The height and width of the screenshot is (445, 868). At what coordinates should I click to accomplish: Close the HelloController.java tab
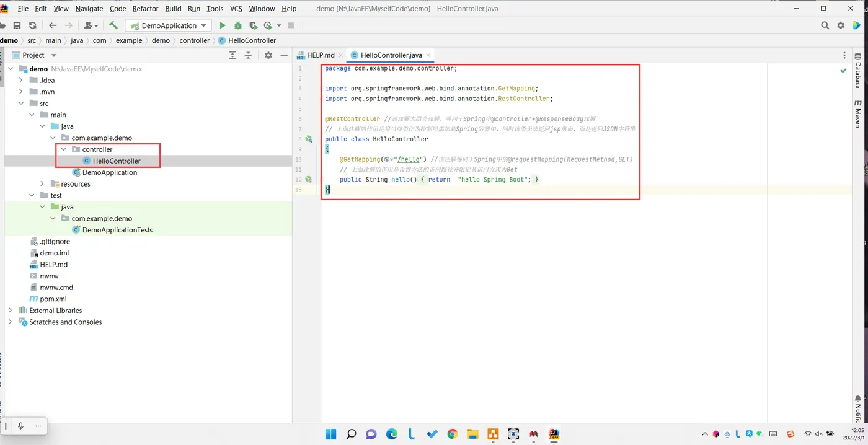[428, 55]
